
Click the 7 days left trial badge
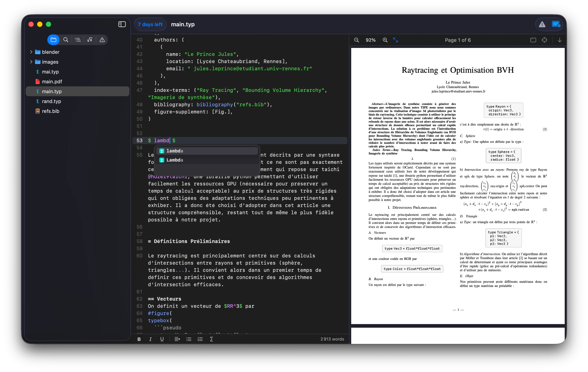click(150, 24)
